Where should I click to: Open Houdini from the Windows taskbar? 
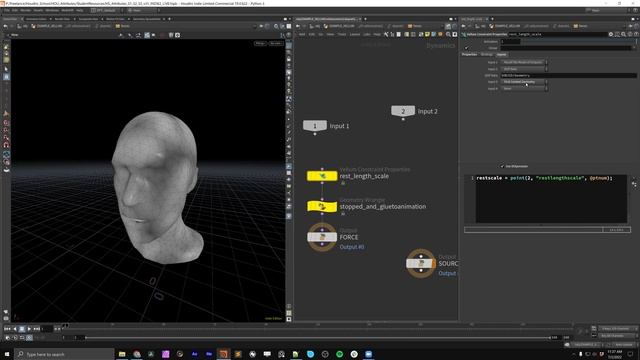[223, 354]
